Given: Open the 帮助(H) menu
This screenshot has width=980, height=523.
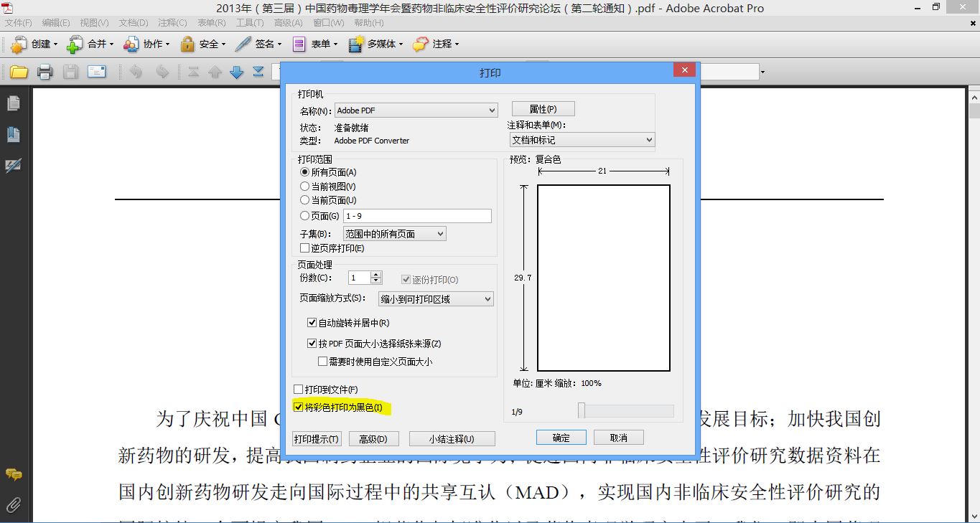Looking at the screenshot, I should tap(369, 23).
